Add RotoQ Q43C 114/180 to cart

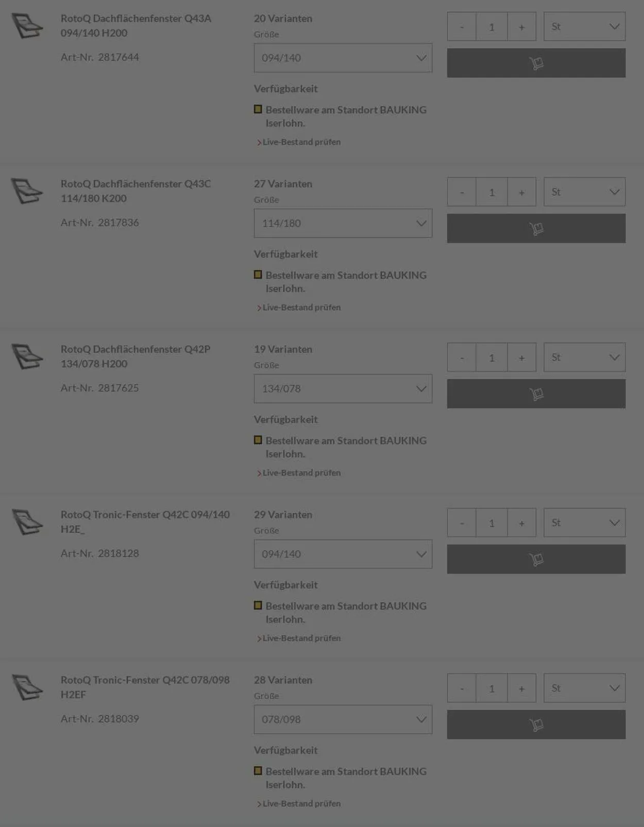[536, 228]
